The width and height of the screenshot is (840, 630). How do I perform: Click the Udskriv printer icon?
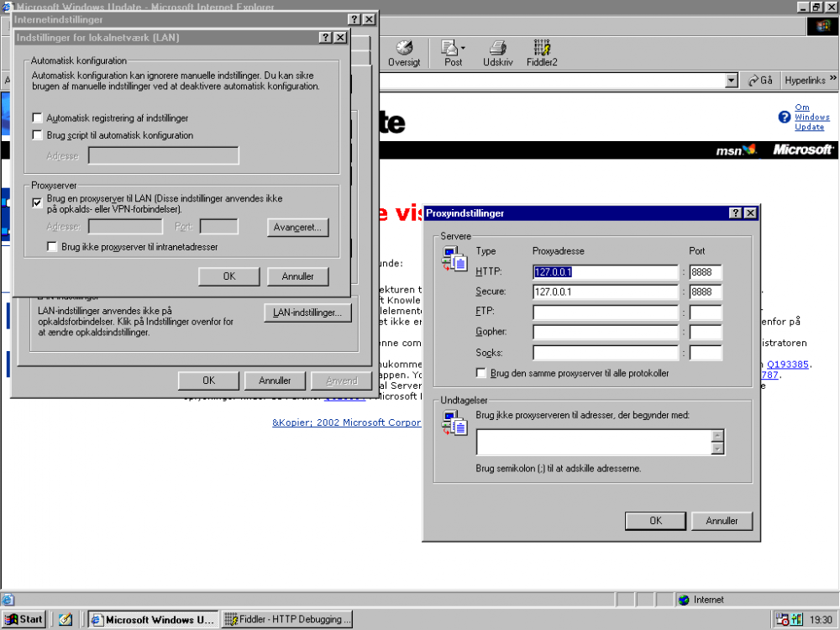498,48
